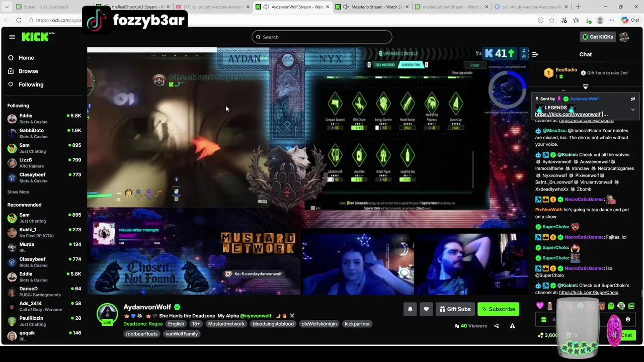This screenshot has height=362, width=644.
Task: Click the chat panel scrollbar
Action: (641, 294)
